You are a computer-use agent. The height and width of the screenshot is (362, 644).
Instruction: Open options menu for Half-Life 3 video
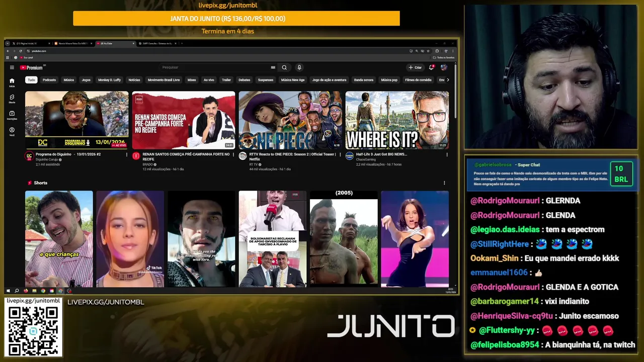pos(447,155)
